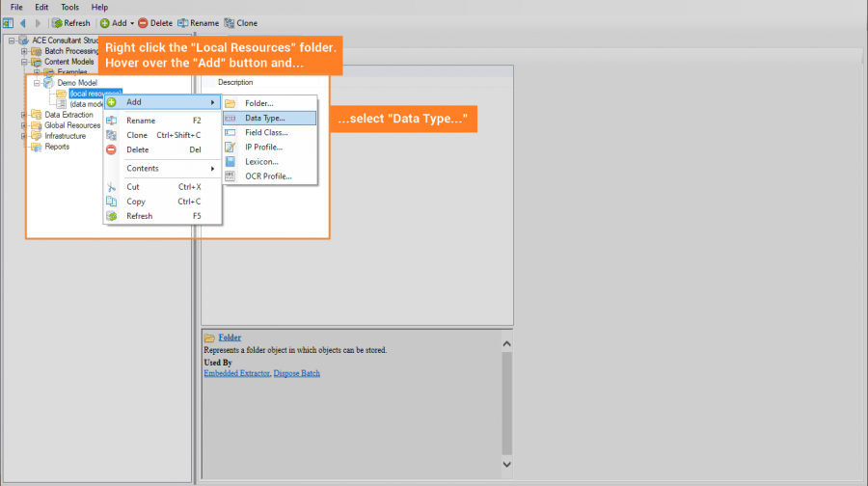Click the Copy pages icon
868x486 pixels.
point(111,202)
